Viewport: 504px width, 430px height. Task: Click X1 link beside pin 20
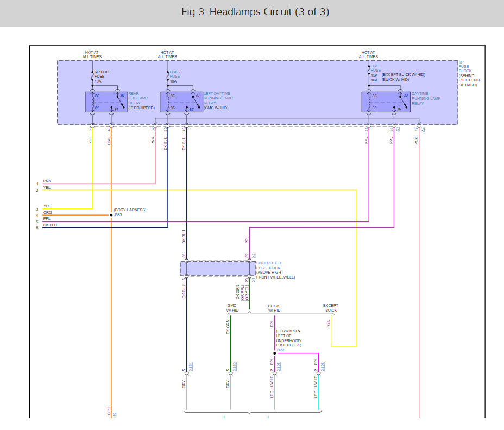[x=254, y=280]
